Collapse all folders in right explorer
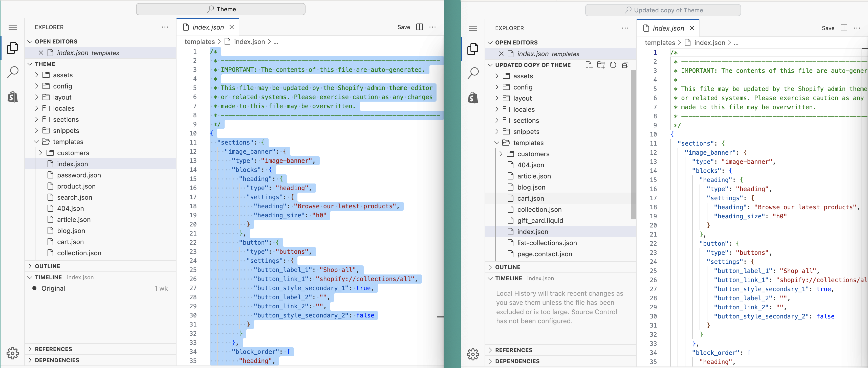The image size is (868, 368). (x=625, y=65)
